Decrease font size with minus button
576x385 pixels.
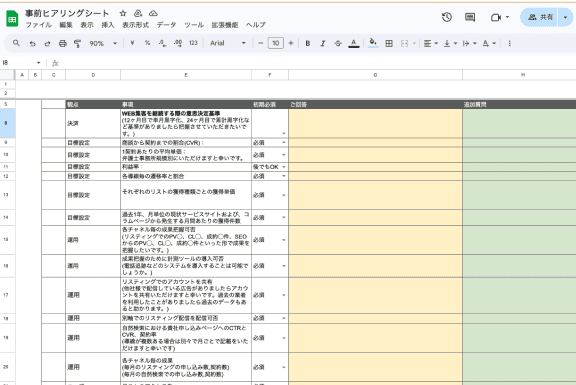260,43
